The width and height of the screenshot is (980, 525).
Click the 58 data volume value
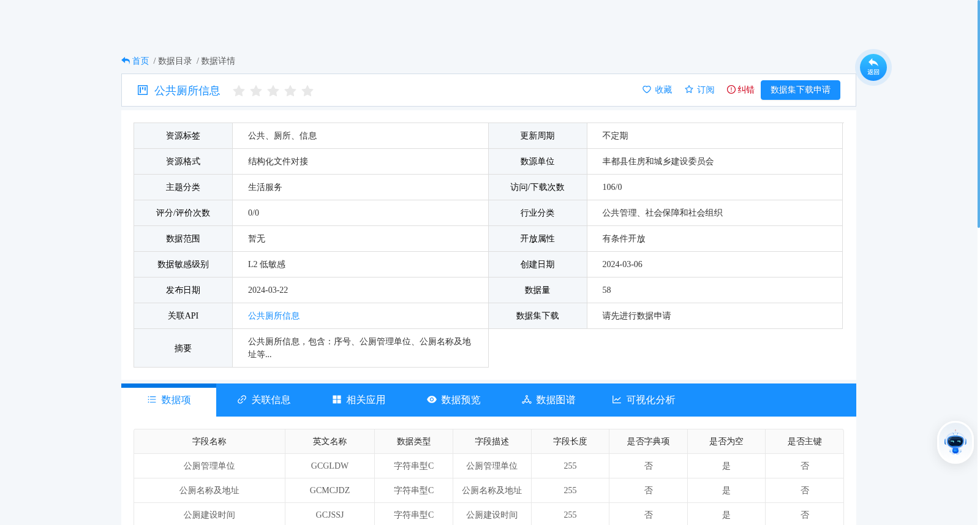point(606,290)
